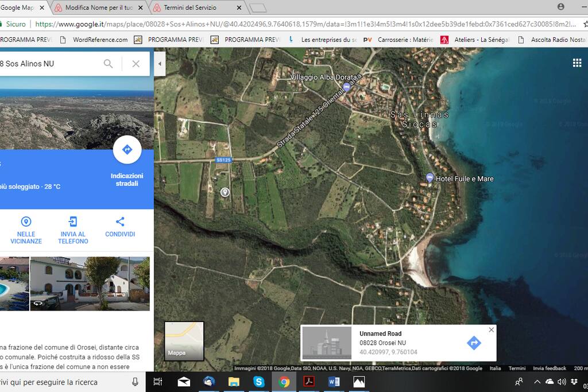The image size is (588, 392).
Task: Open the Ascolta Radio Nostalgia bookmark
Action: click(553, 40)
